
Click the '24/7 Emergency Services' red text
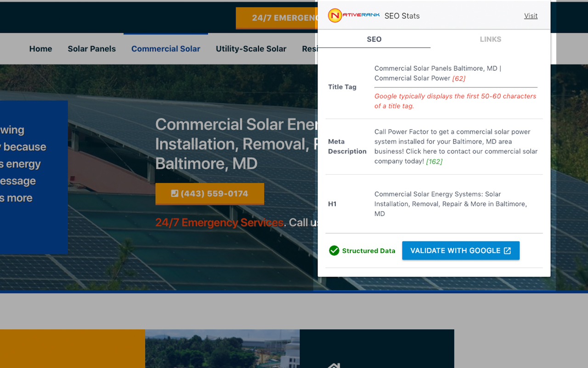[220, 223]
